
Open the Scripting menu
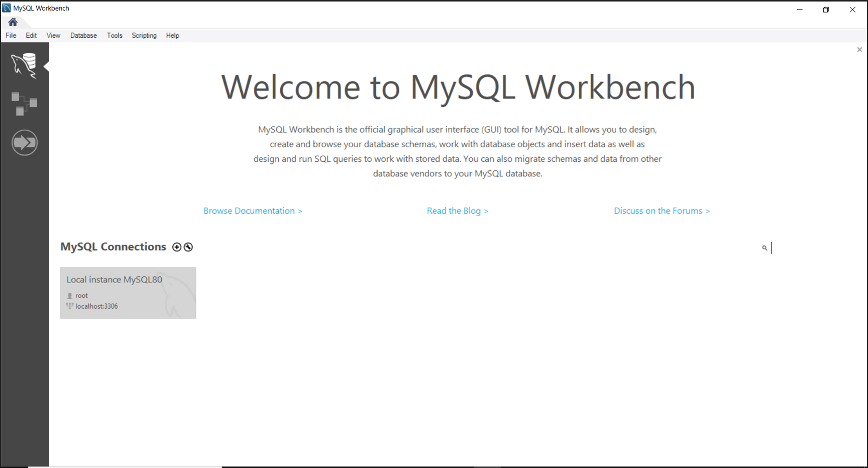tap(144, 35)
